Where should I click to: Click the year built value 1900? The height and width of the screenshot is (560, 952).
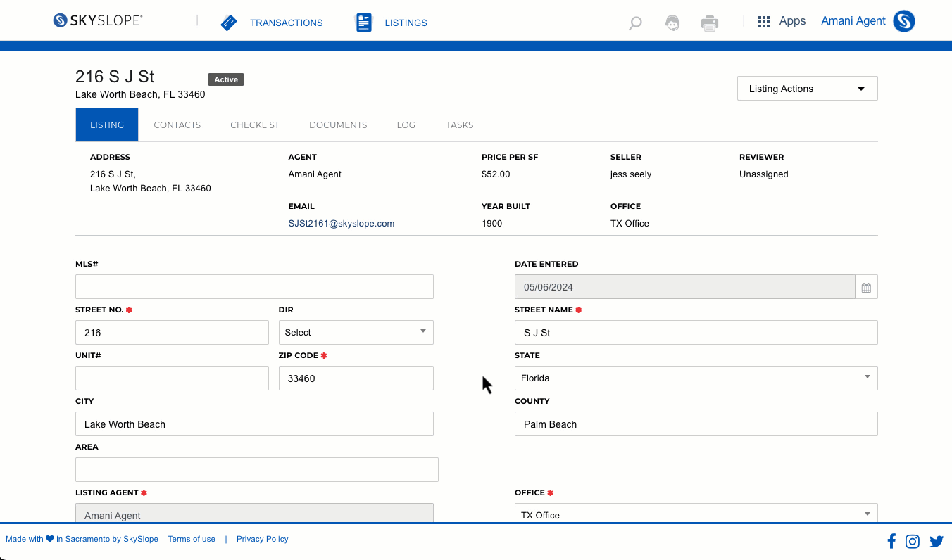coord(492,224)
